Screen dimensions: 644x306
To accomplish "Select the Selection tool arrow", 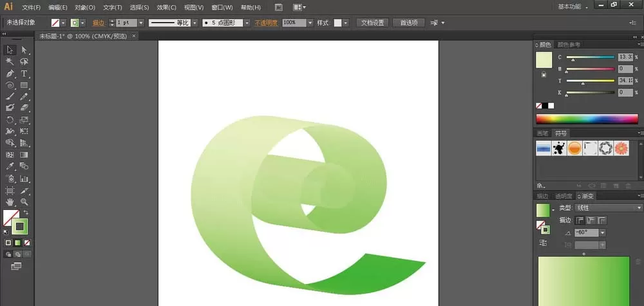I will (10, 50).
